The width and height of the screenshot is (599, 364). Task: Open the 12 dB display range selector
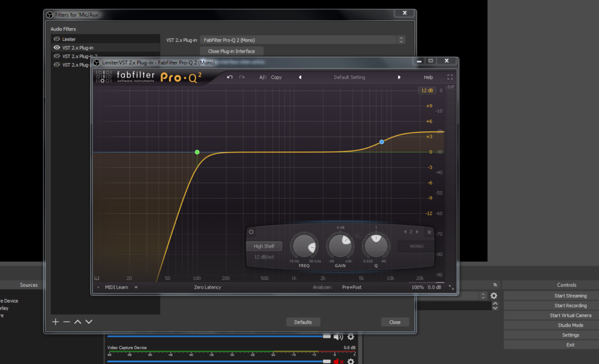click(x=426, y=91)
